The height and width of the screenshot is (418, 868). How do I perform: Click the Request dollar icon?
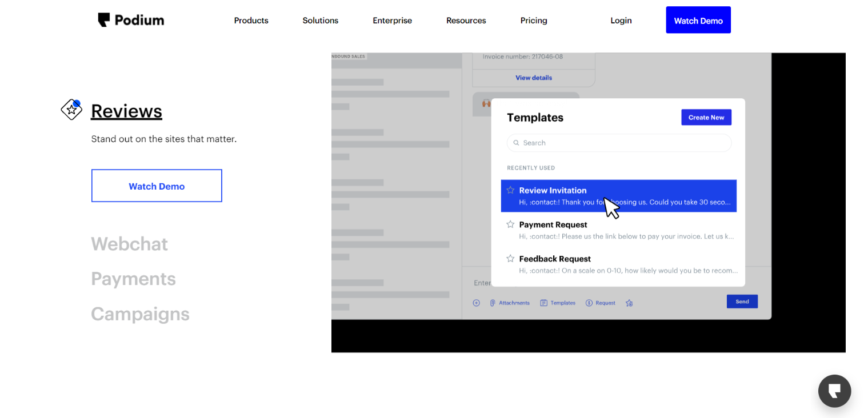point(589,303)
